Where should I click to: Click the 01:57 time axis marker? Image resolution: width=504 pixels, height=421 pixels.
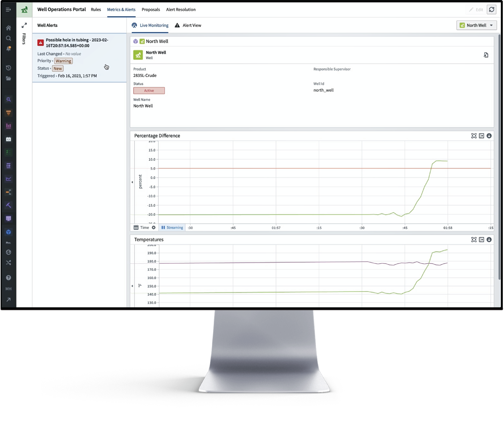tap(276, 228)
